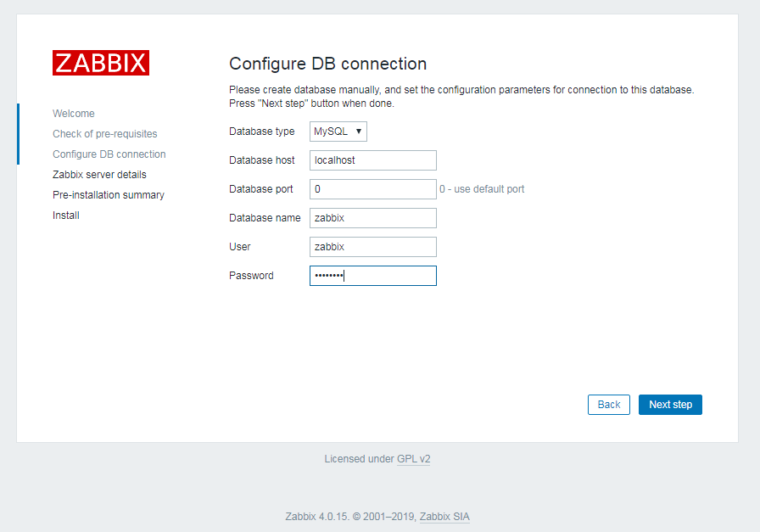The width and height of the screenshot is (760, 532).
Task: Click inside the Password field
Action: pyautogui.click(x=372, y=276)
